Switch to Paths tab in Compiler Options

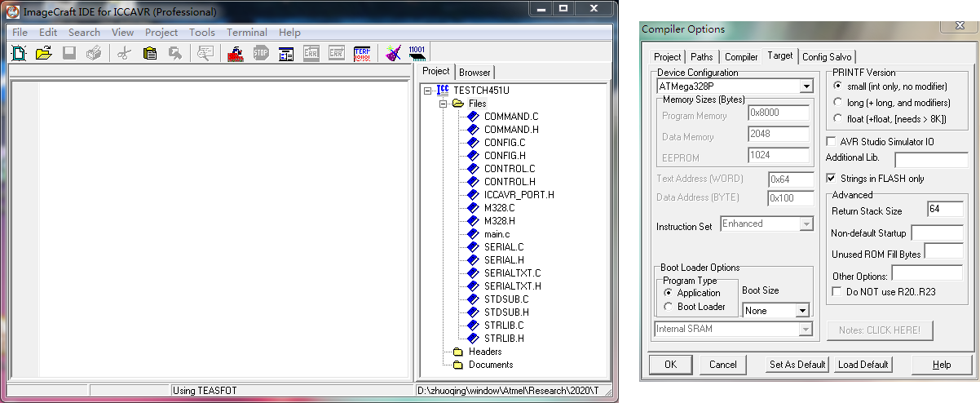point(701,57)
